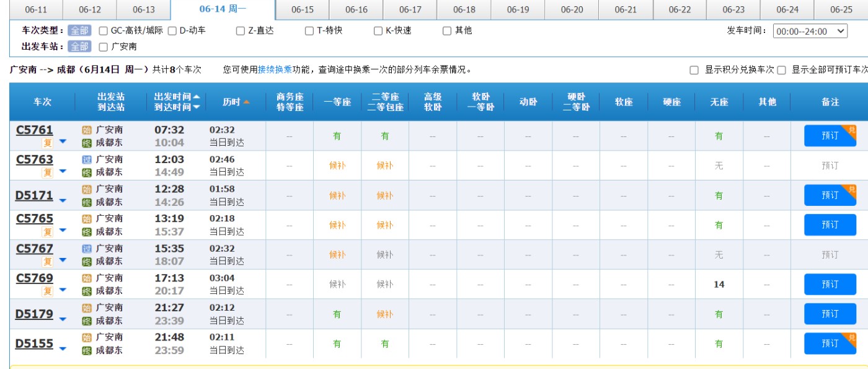Viewport: 868px width, 369px height.
Task: Click the 终 terminal icon in D5155 row
Action: pyautogui.click(x=87, y=350)
